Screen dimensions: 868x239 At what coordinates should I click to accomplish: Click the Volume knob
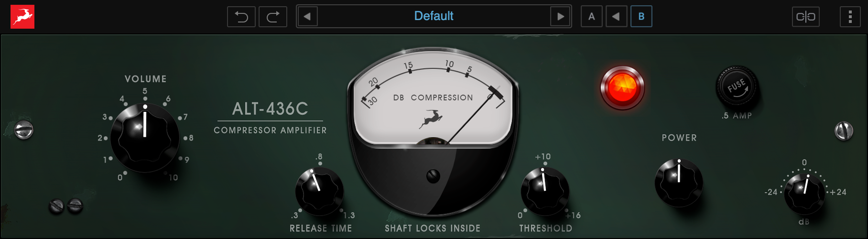(145, 136)
